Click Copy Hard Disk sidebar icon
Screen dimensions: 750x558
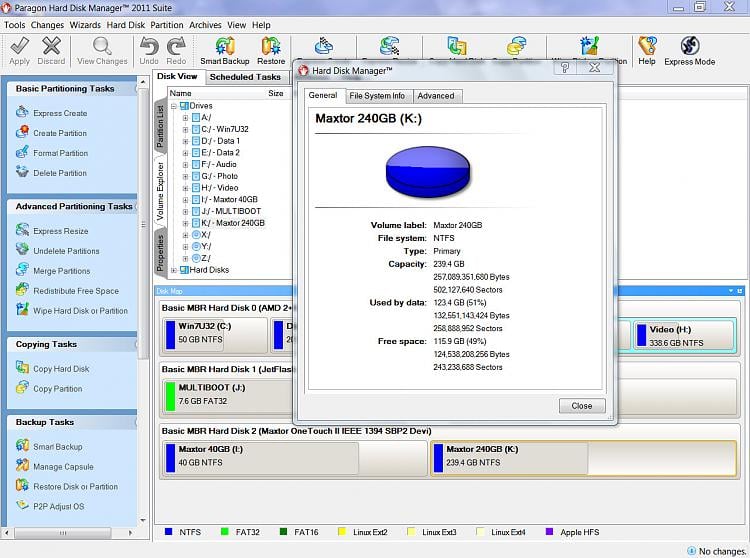coord(22,368)
